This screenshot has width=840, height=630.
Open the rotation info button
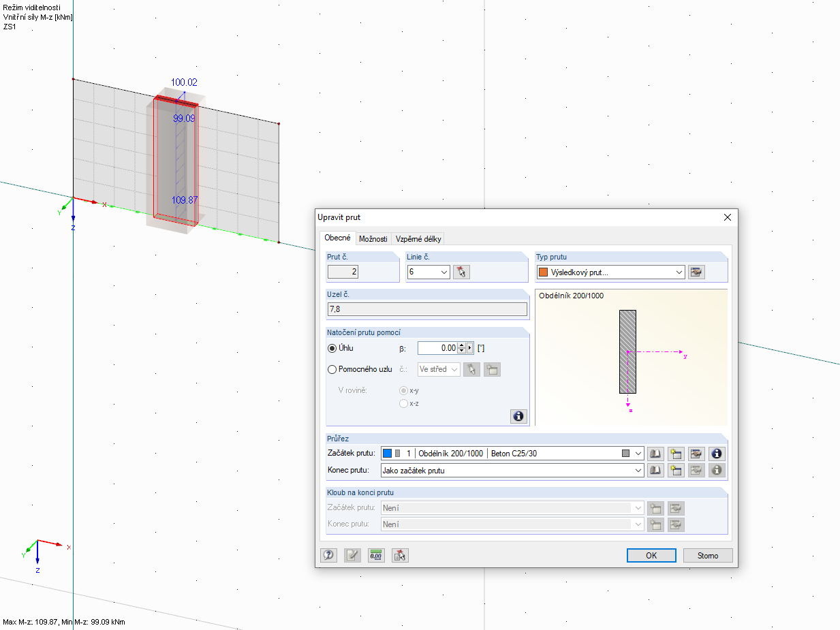click(518, 415)
